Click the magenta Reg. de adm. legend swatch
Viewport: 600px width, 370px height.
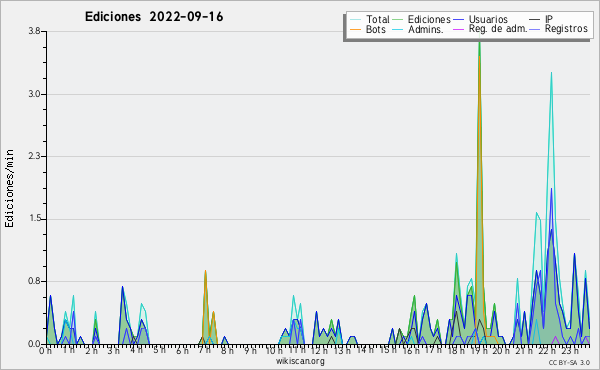coord(458,29)
